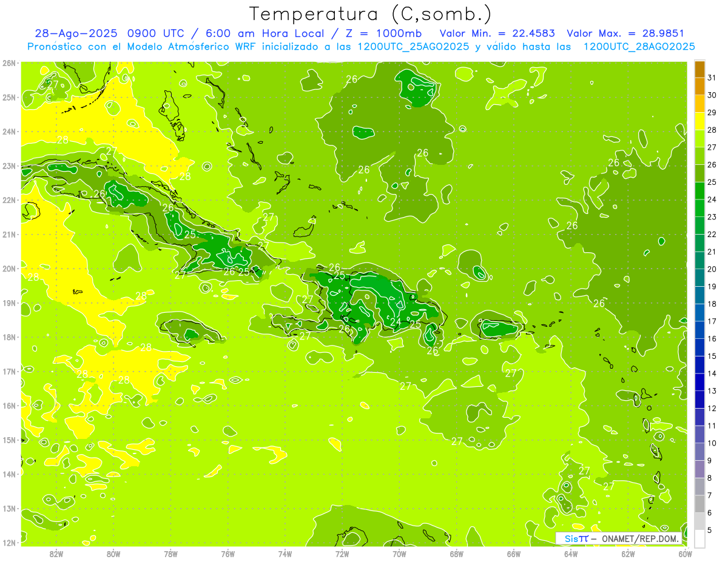The height and width of the screenshot is (562, 728).
Task: Click the 12N latitude axis label
Action: click(9, 543)
